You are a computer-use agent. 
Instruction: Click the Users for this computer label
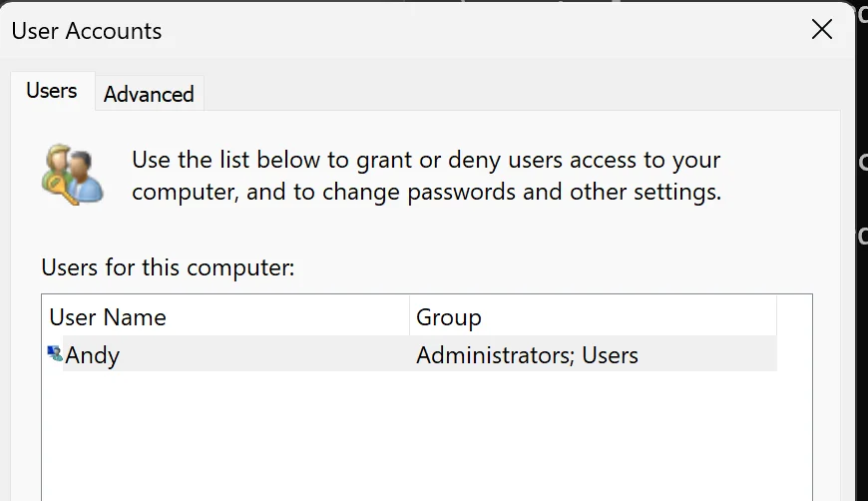tap(168, 267)
